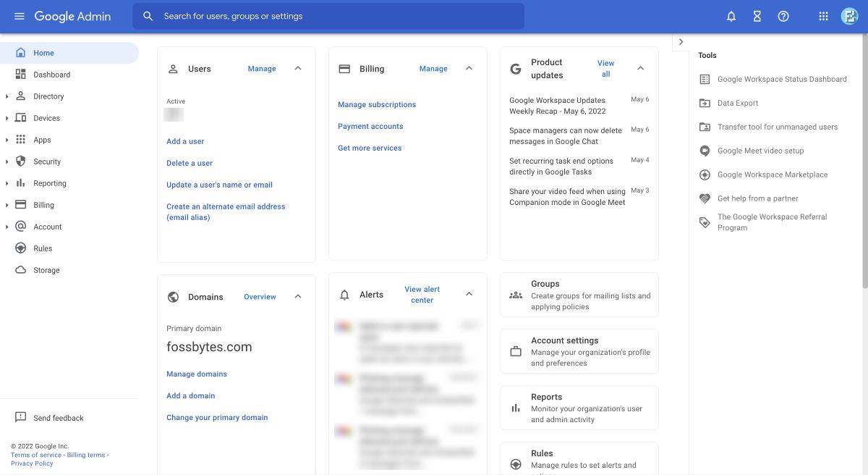This screenshot has width=868, height=475.
Task: Click the notifications bell icon
Action: pos(731,16)
